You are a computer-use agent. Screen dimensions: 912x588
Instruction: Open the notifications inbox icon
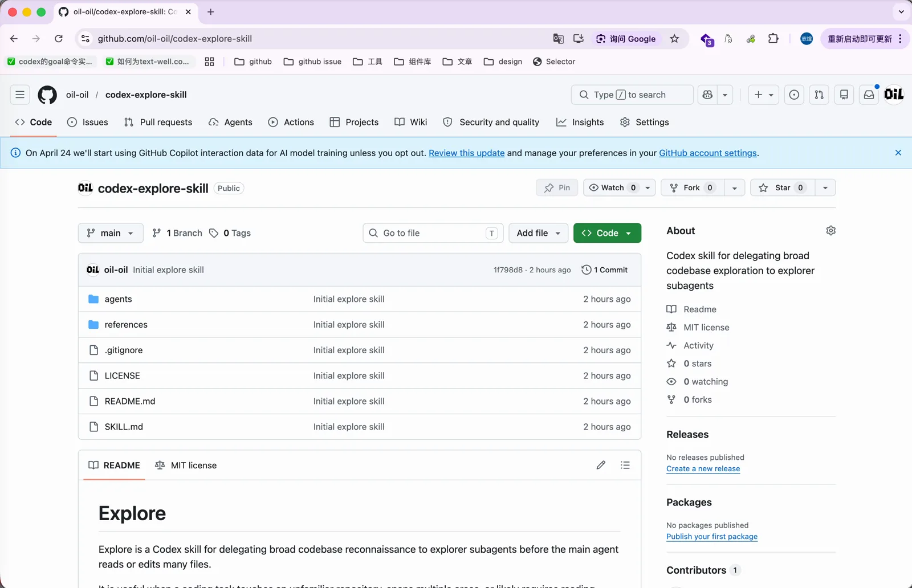point(869,95)
